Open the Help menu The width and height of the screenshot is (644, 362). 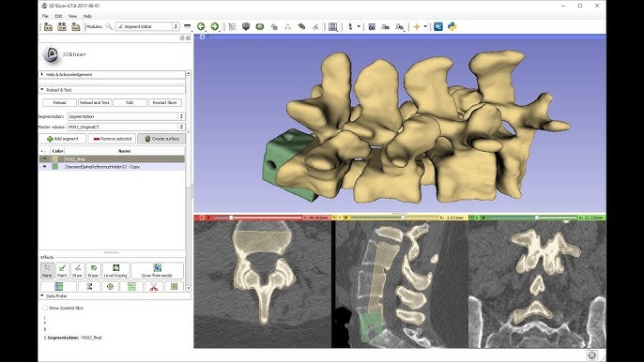[87, 16]
